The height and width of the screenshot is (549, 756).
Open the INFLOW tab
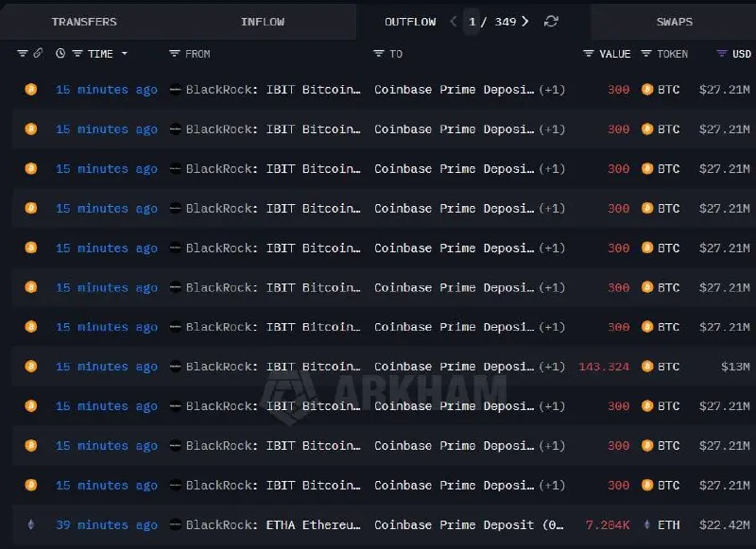pyautogui.click(x=263, y=22)
